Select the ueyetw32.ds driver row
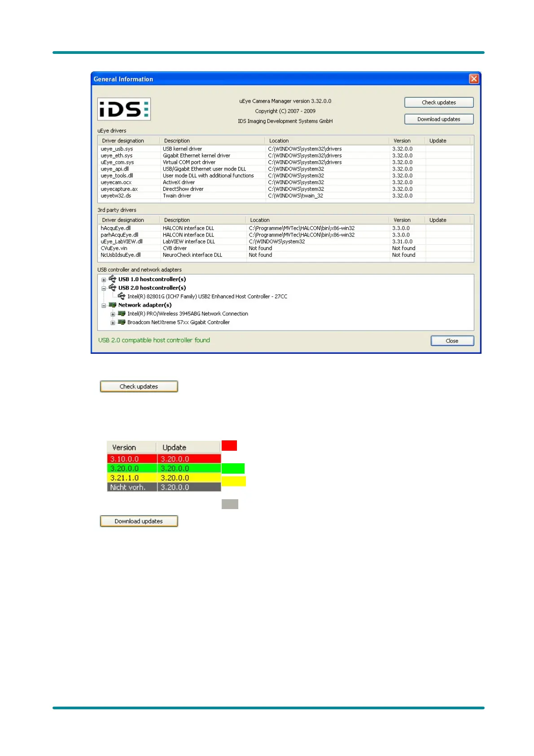The height and width of the screenshot is (756, 534). 285,196
